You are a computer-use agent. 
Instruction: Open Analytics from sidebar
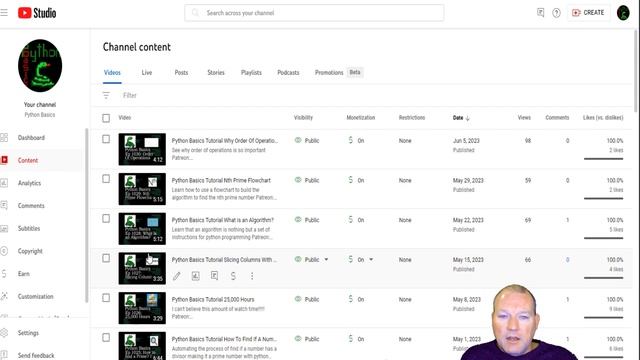click(29, 183)
